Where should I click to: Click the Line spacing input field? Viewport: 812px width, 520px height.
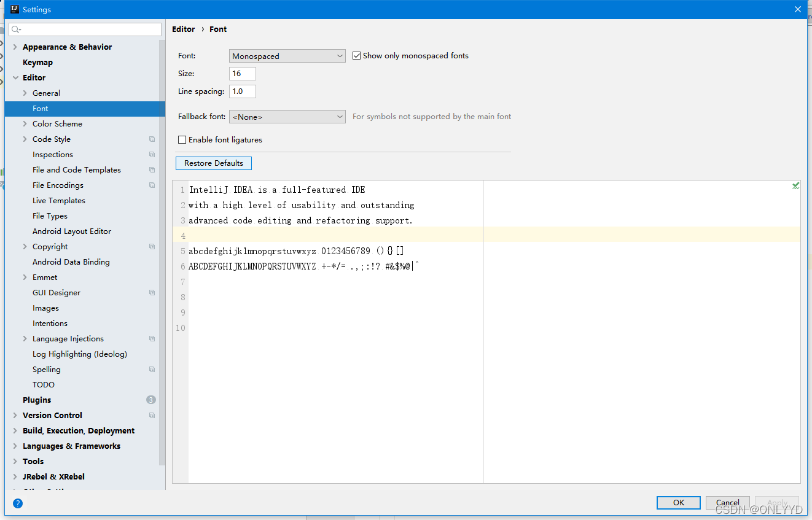243,91
